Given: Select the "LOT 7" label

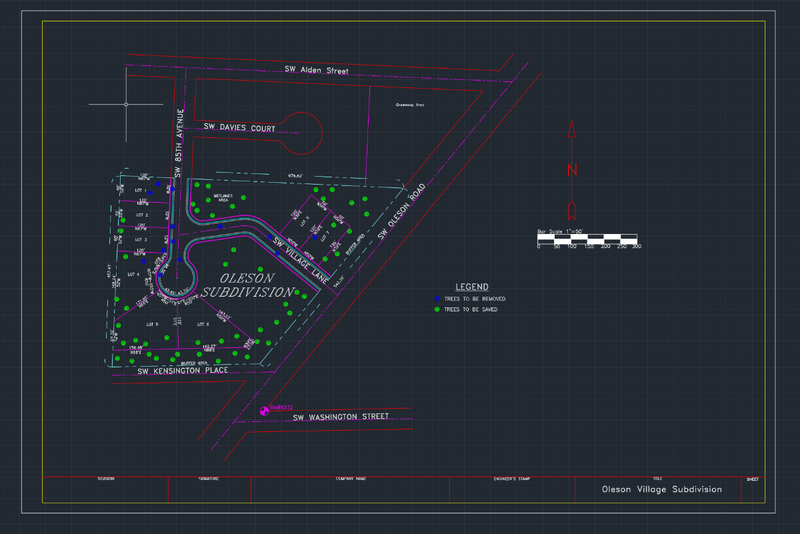Looking at the screenshot, I should pos(324,236).
